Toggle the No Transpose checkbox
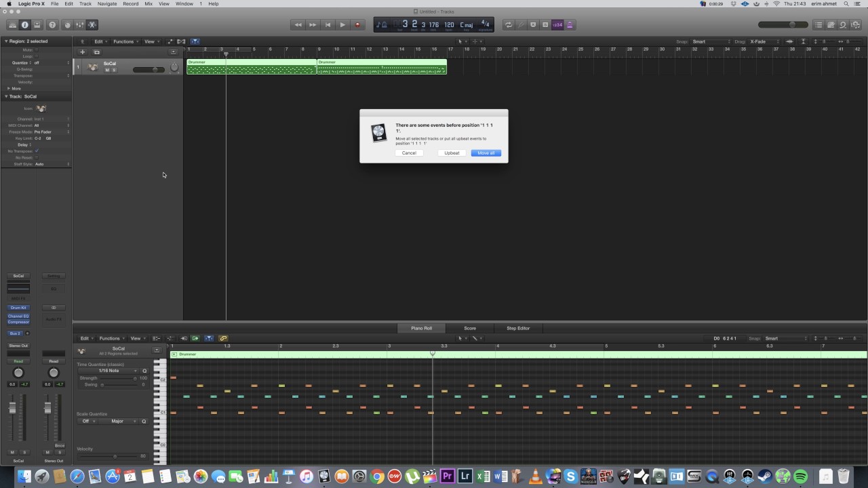This screenshot has width=868, height=488. pos(37,150)
